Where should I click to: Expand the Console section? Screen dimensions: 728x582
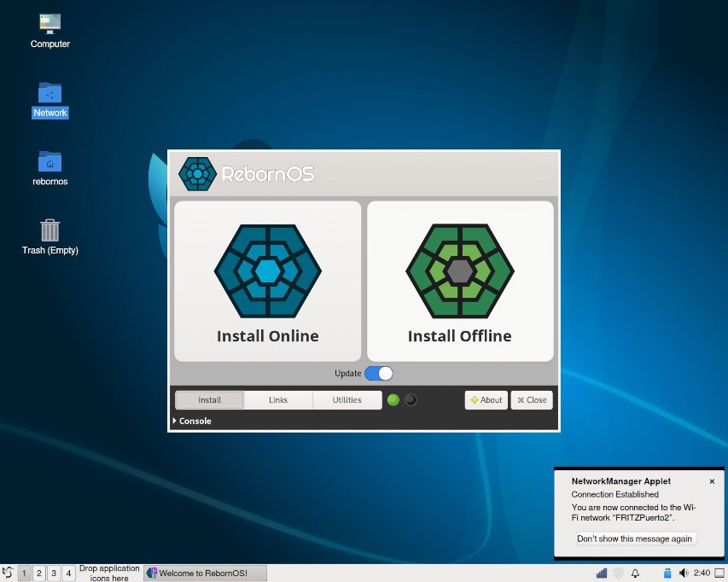tap(192, 421)
